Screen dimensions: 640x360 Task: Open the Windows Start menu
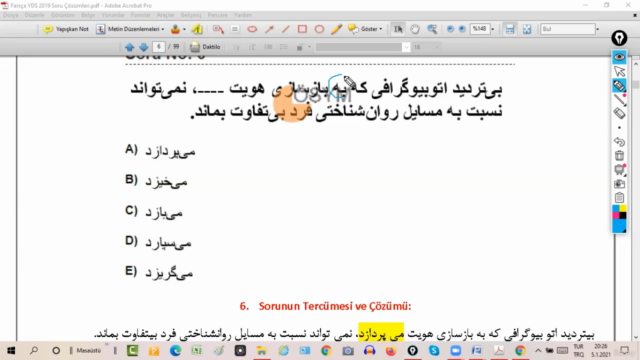tap(11, 351)
